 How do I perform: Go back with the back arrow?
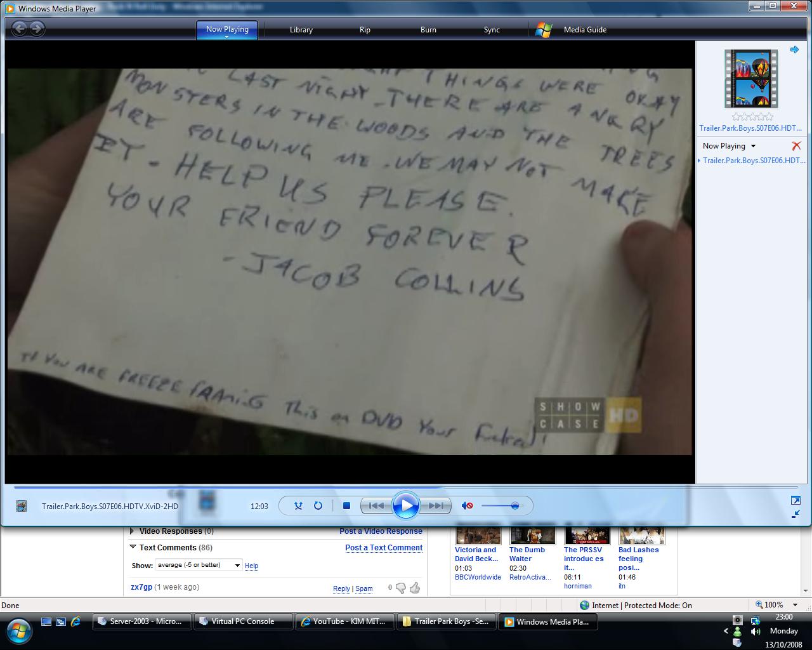19,29
